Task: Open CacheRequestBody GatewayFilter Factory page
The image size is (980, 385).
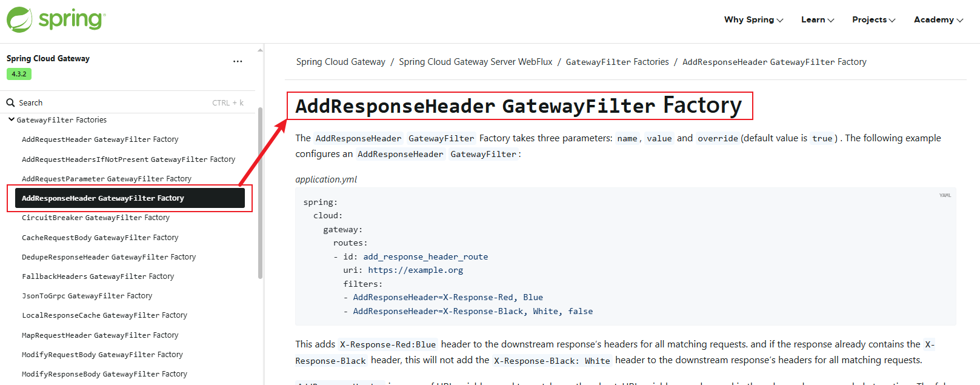Action: (100, 238)
